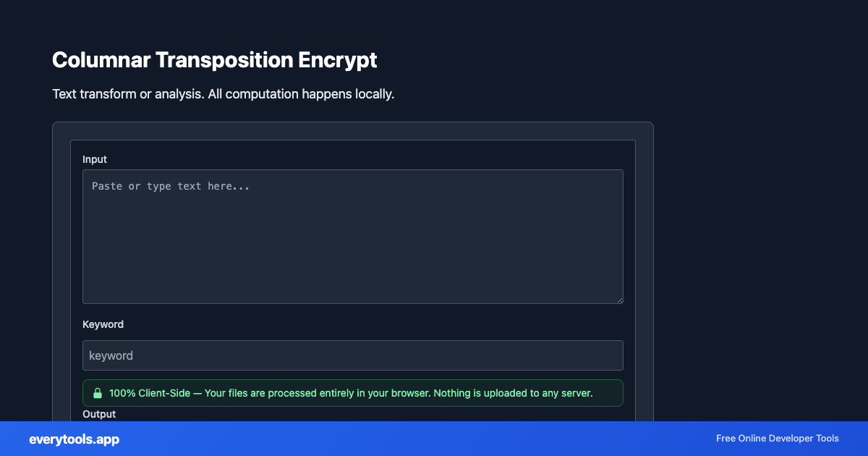Click the blue footer bar

point(434,439)
